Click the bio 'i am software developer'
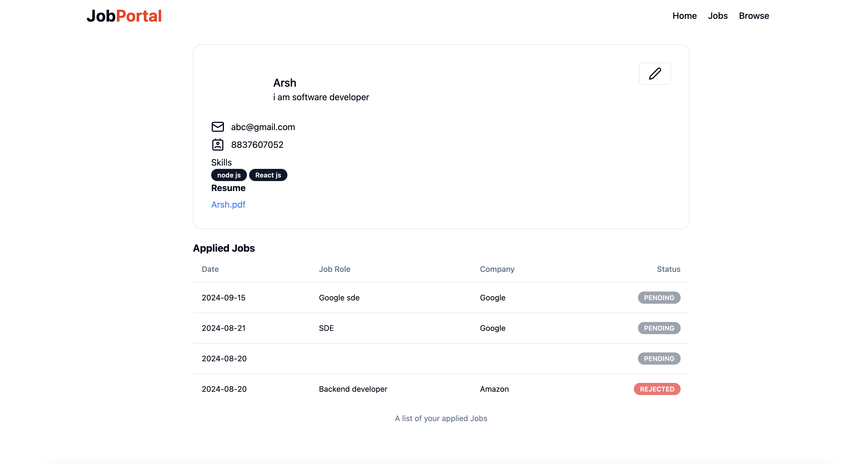 [x=321, y=97]
